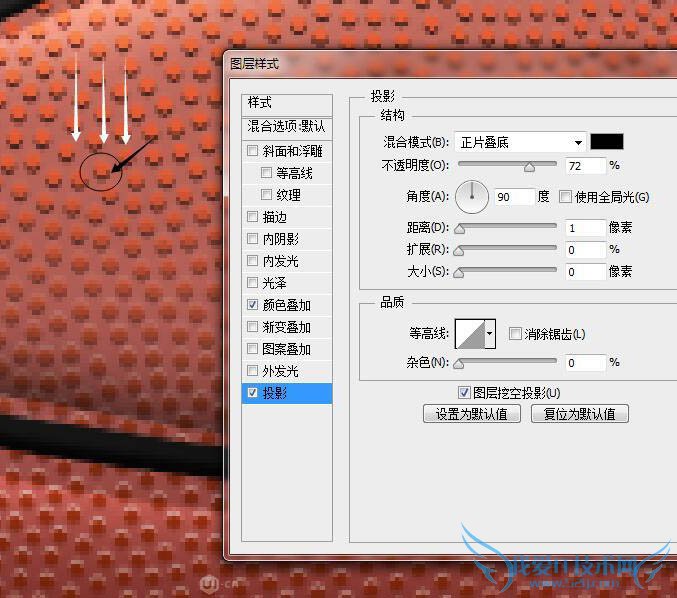
Task: Uncheck the 颜色叠加 effect checkbox
Action: 252,305
